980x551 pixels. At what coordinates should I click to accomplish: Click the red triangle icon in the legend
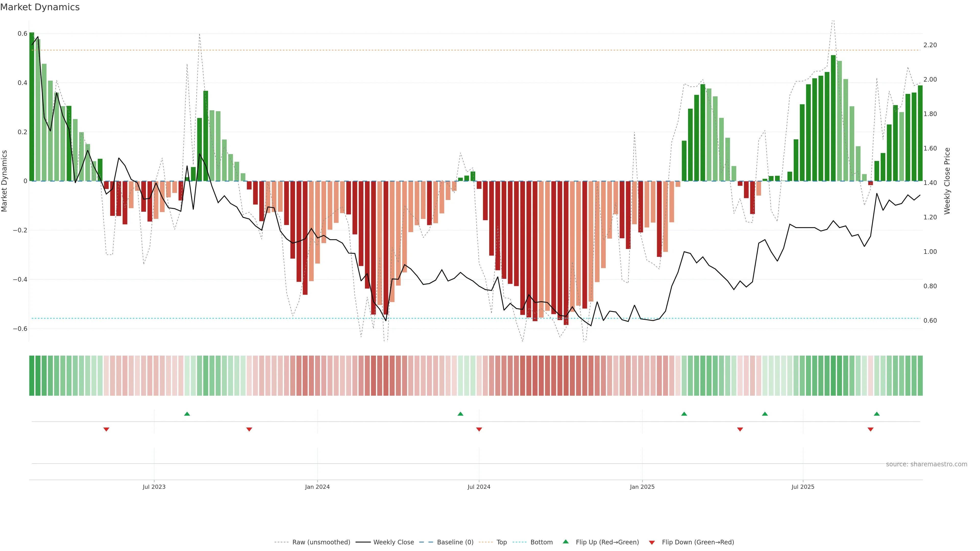click(652, 542)
